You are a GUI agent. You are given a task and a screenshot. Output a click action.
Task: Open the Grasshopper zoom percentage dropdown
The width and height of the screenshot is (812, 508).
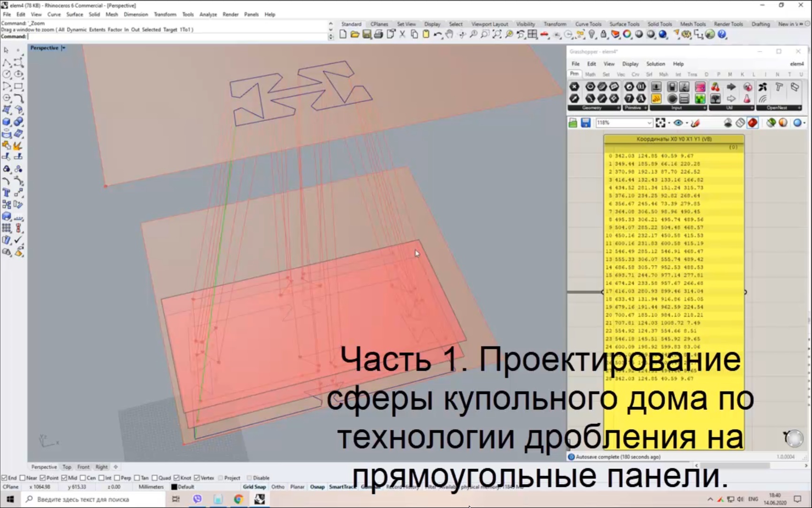(x=649, y=123)
